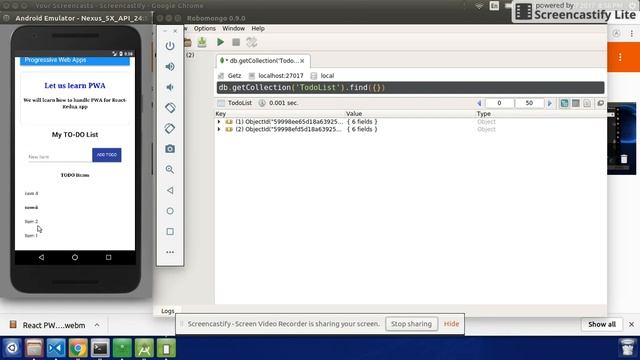
Task: Rotate the emulator right
Action: pyautogui.click(x=170, y=129)
